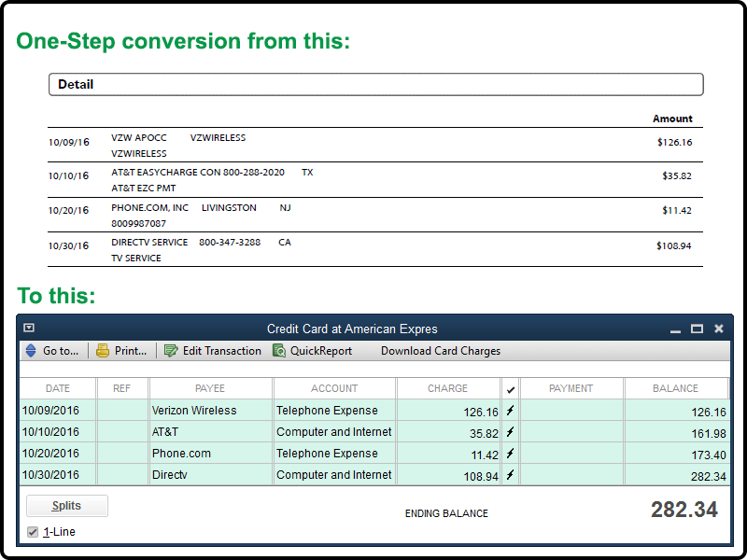The image size is (747, 560).
Task: Click Telephone Expense in the Verizon Wireless row
Action: (x=334, y=411)
